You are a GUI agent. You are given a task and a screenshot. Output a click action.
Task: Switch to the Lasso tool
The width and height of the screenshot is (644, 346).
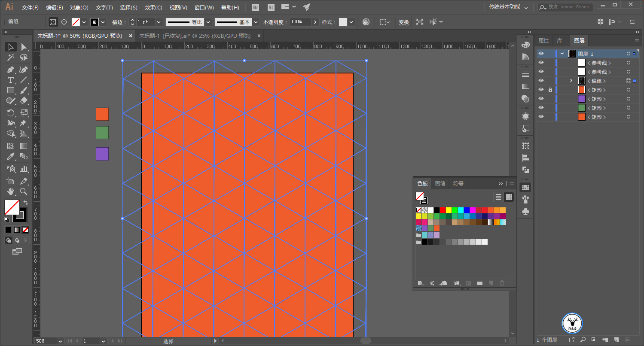click(24, 57)
